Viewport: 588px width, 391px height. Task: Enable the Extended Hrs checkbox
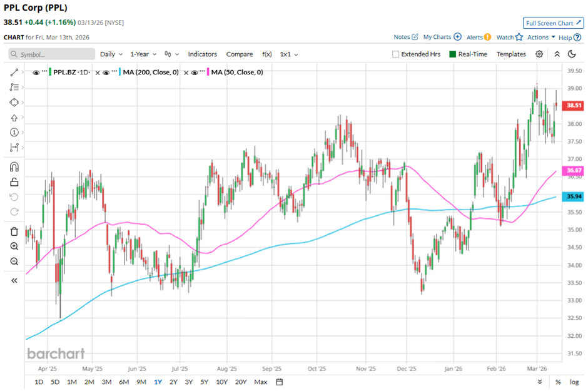(396, 54)
